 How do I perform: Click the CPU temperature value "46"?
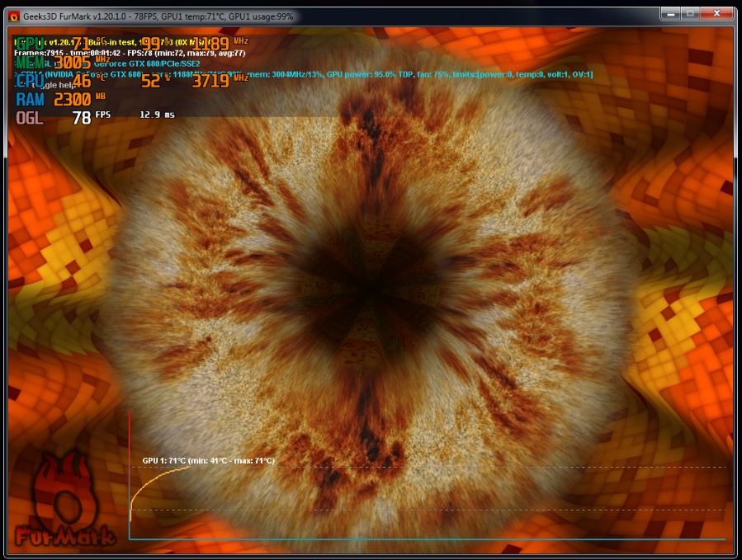[82, 81]
